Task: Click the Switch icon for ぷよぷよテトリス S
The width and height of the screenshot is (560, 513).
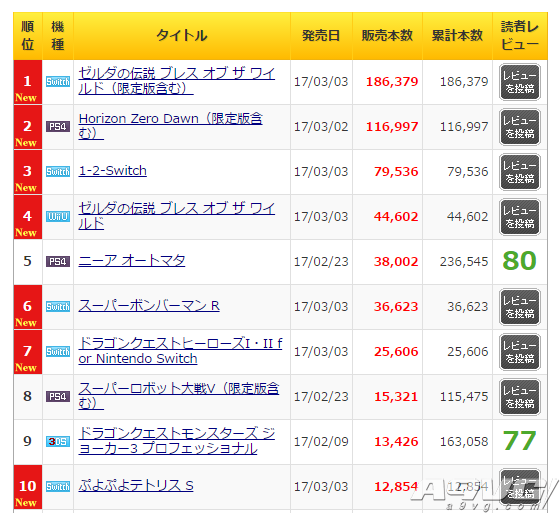Action: tap(58, 487)
